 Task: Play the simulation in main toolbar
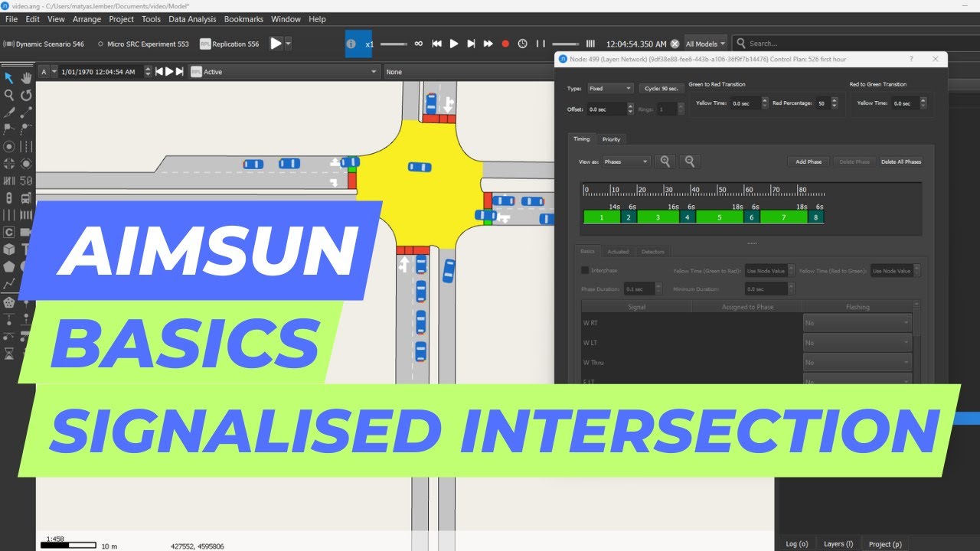(454, 44)
